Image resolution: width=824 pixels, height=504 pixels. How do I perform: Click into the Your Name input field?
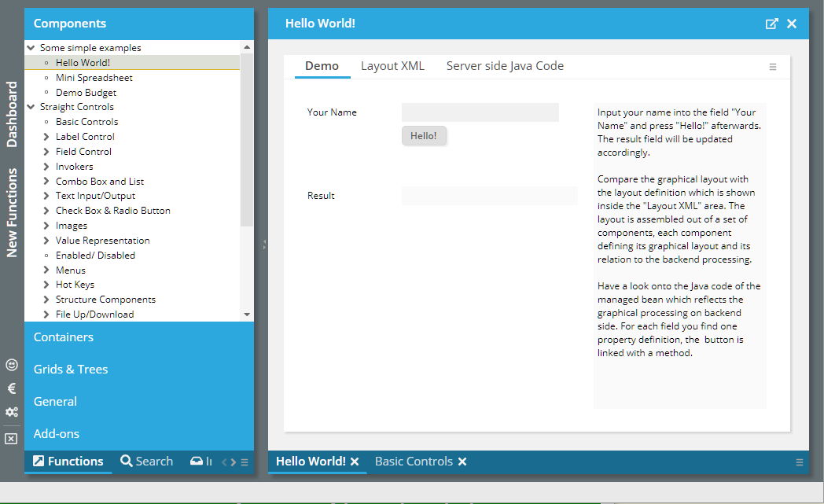pyautogui.click(x=480, y=112)
